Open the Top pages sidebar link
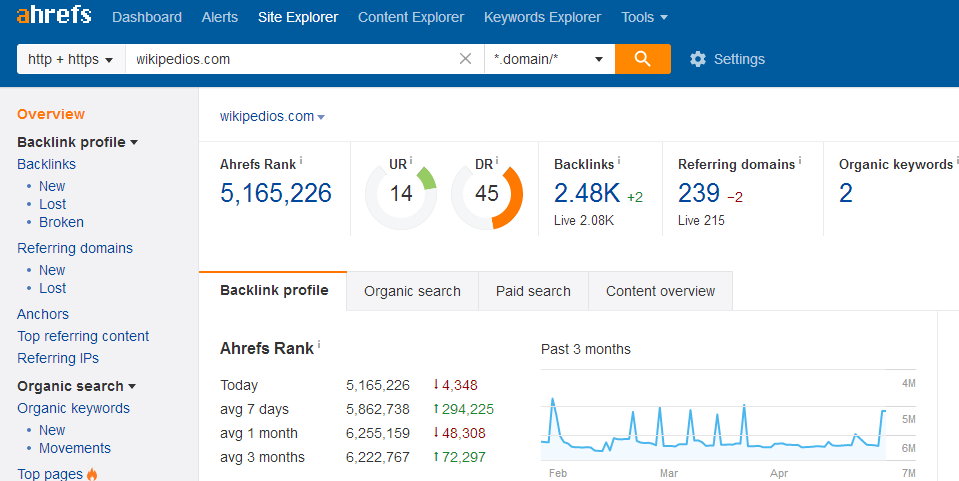The image size is (959, 481). pos(50,474)
